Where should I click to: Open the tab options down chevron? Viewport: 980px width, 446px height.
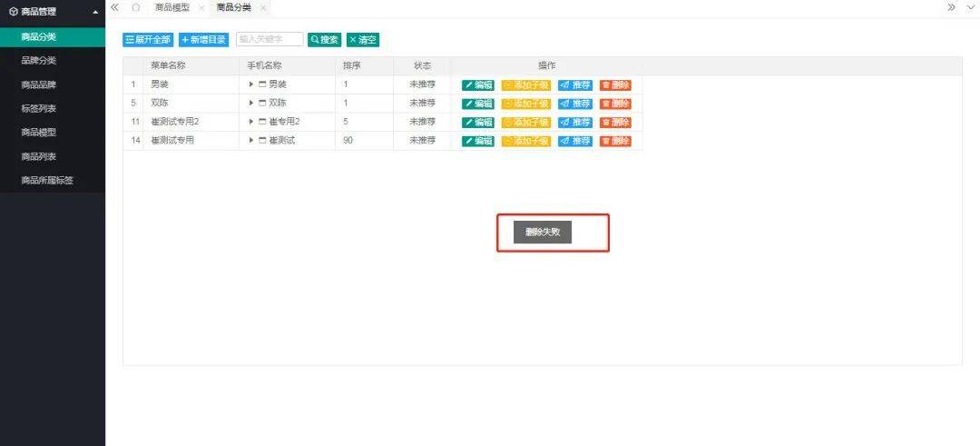coord(971,7)
